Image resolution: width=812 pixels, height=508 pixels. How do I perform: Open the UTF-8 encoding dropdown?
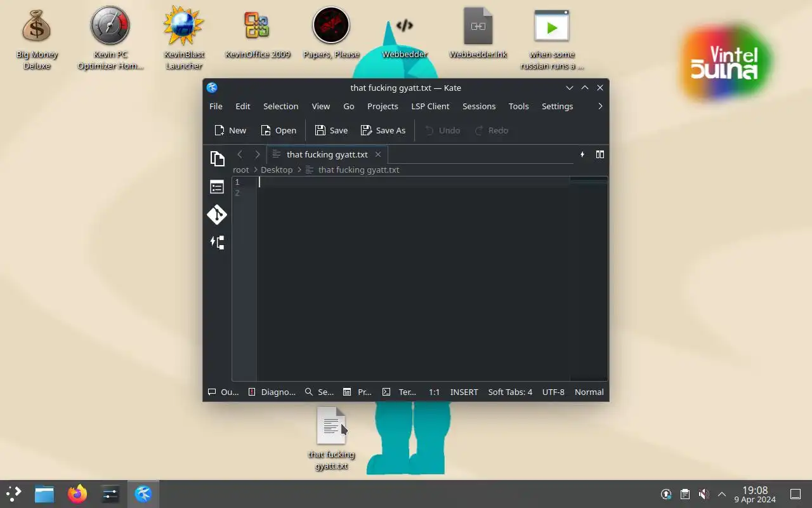[553, 392]
